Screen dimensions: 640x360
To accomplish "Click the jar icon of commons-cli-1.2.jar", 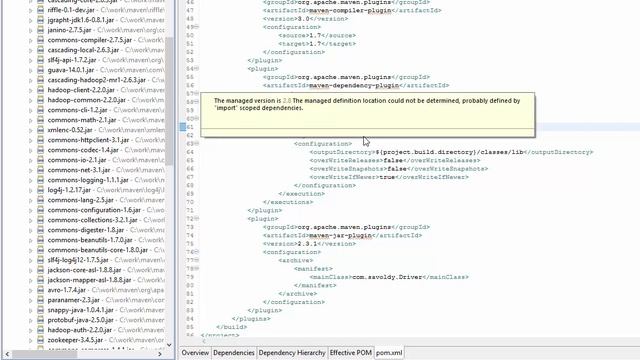I will click(x=40, y=110).
